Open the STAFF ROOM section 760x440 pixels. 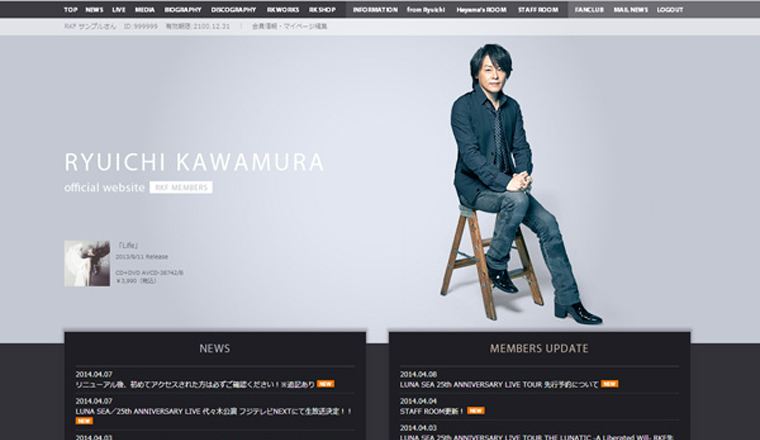point(538,10)
